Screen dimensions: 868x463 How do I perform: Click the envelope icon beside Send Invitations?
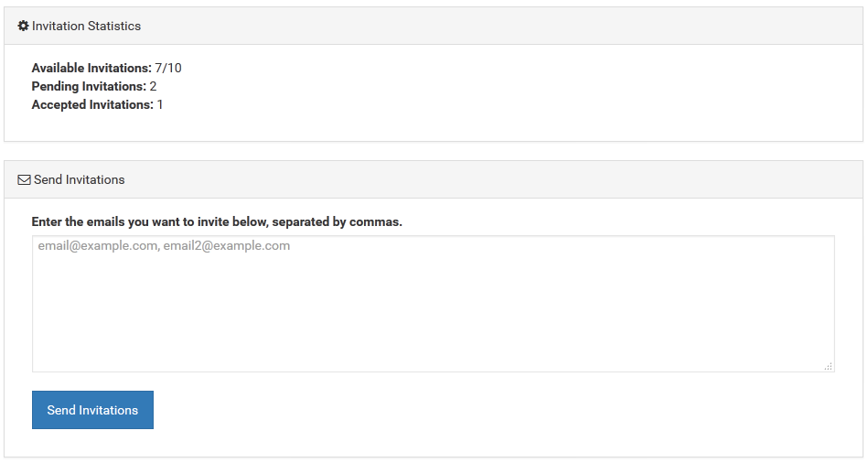click(x=25, y=180)
